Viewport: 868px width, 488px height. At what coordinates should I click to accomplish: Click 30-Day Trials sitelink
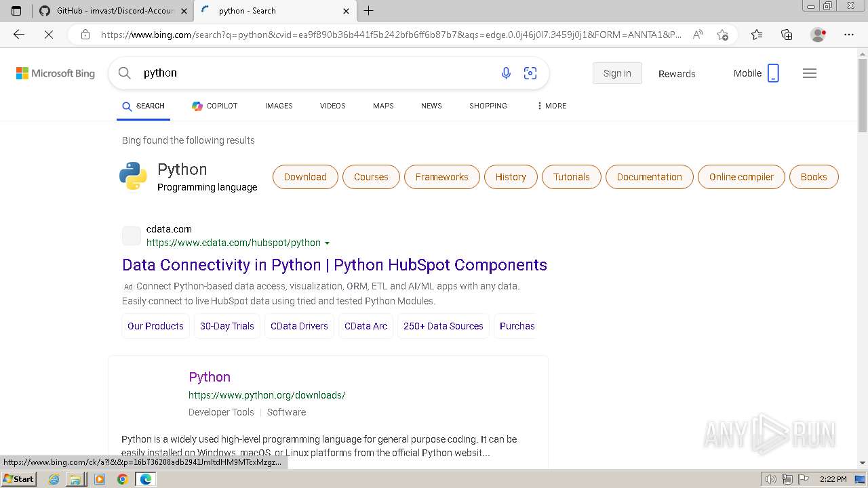point(227,326)
